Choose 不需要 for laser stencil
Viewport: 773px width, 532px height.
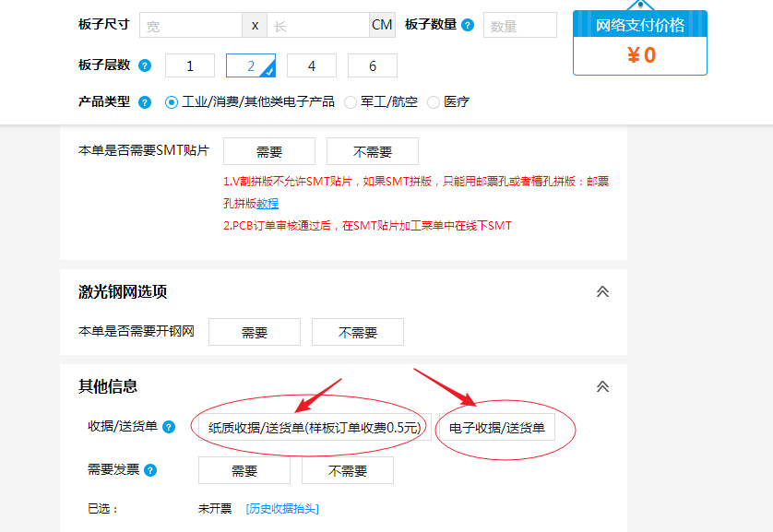click(358, 333)
